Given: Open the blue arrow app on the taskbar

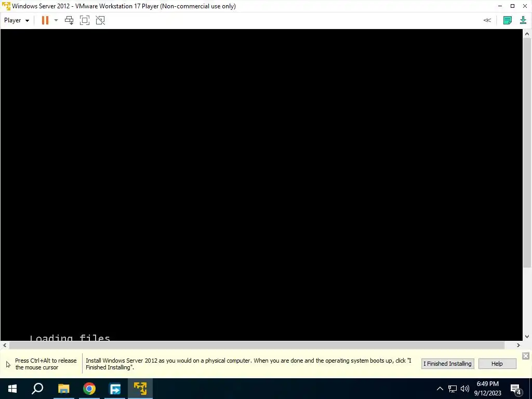Looking at the screenshot, I should (115, 389).
